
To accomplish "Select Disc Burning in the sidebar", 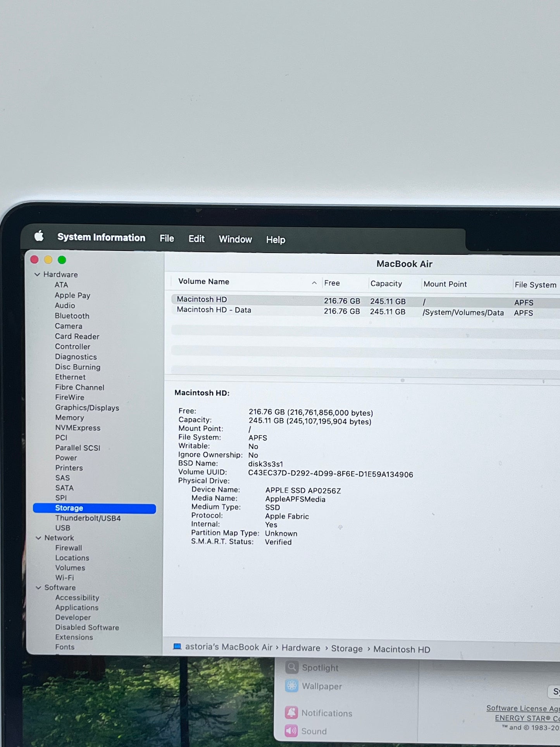I will click(78, 367).
